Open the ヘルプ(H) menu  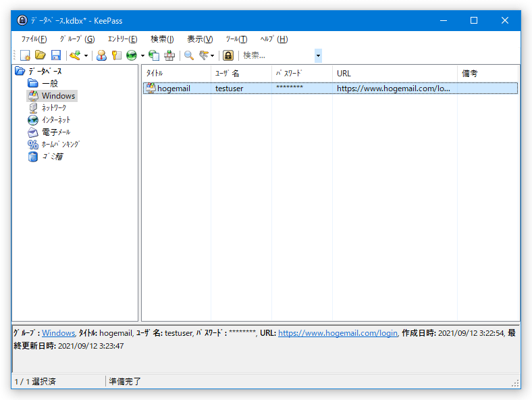[274, 39]
